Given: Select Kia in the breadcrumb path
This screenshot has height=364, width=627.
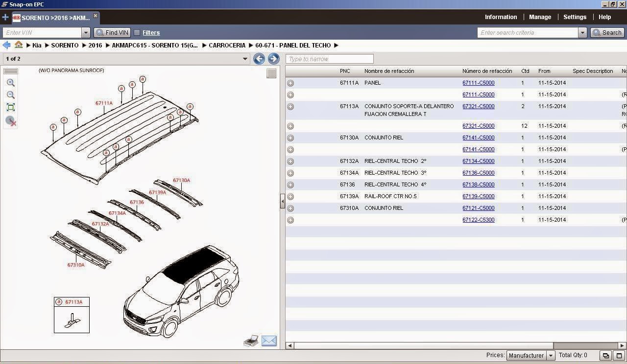Looking at the screenshot, I should (37, 45).
